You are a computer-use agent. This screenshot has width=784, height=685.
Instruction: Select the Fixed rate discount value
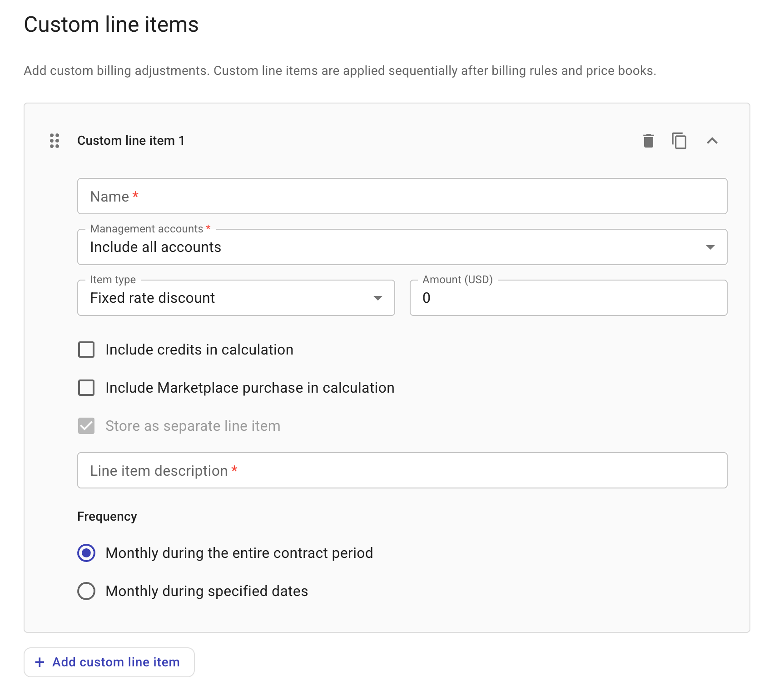pyautogui.click(x=153, y=298)
